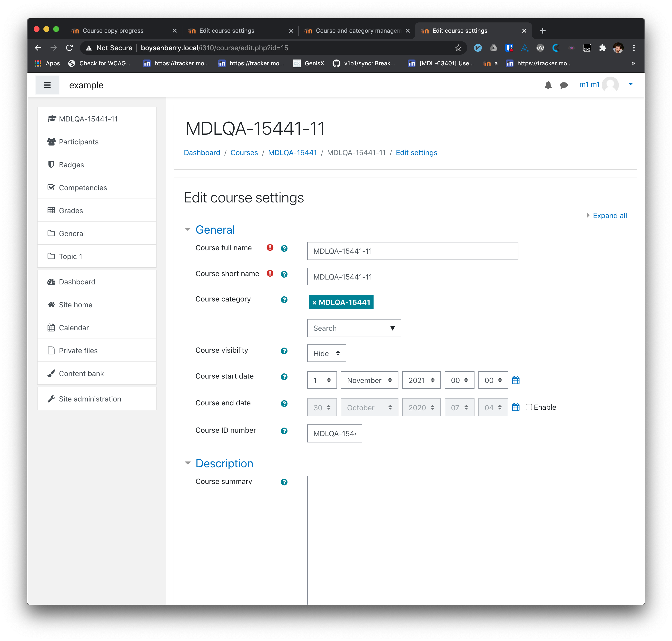Click the help icon for Course ID number
This screenshot has width=672, height=641.
tap(284, 431)
